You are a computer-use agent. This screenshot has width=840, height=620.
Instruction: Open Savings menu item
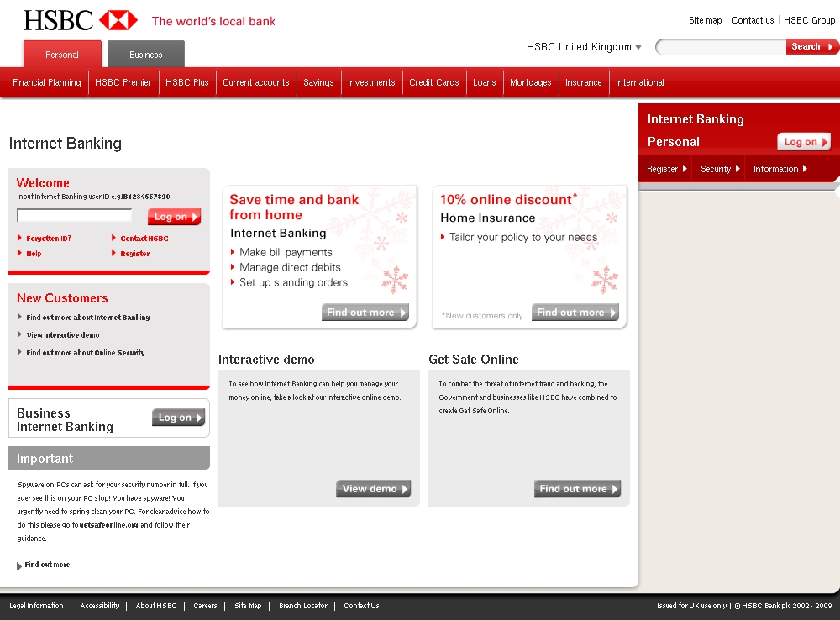coord(318,82)
